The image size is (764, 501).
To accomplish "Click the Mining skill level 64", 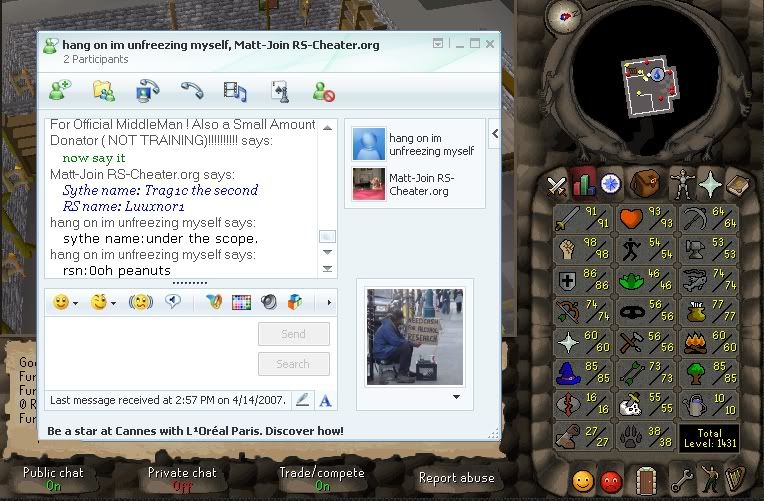I will coord(710,218).
